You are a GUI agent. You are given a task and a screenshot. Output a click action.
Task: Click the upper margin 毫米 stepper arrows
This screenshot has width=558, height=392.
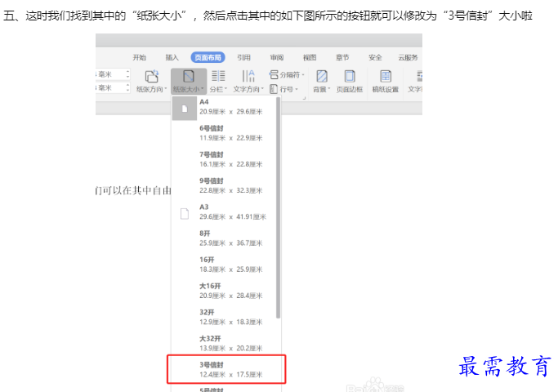127,74
